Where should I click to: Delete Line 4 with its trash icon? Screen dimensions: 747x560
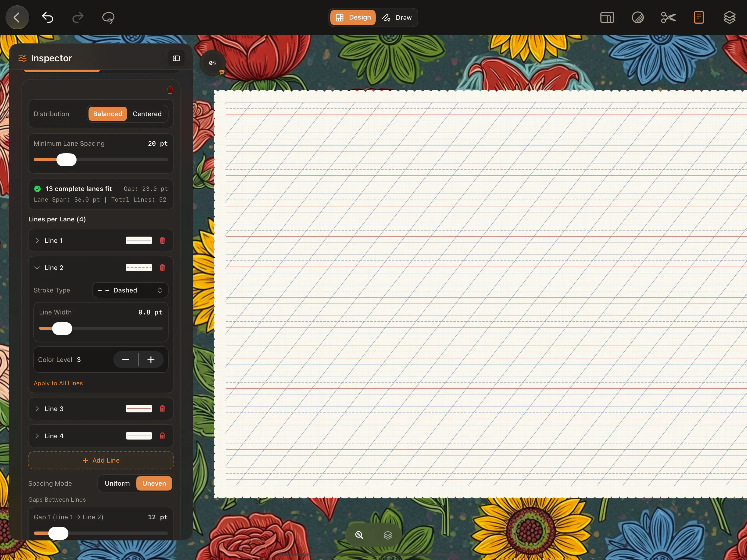pos(162,436)
